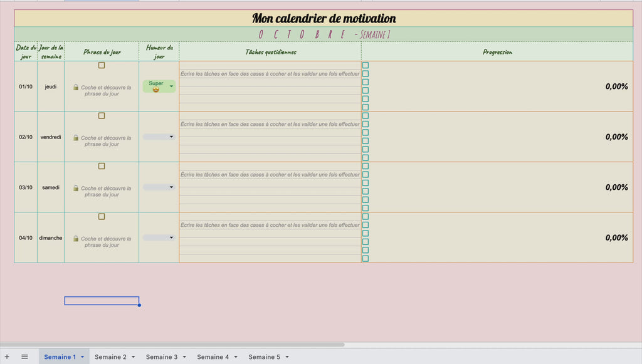
Task: Open the Semaine 4 tab options arrow
Action: pyautogui.click(x=236, y=356)
